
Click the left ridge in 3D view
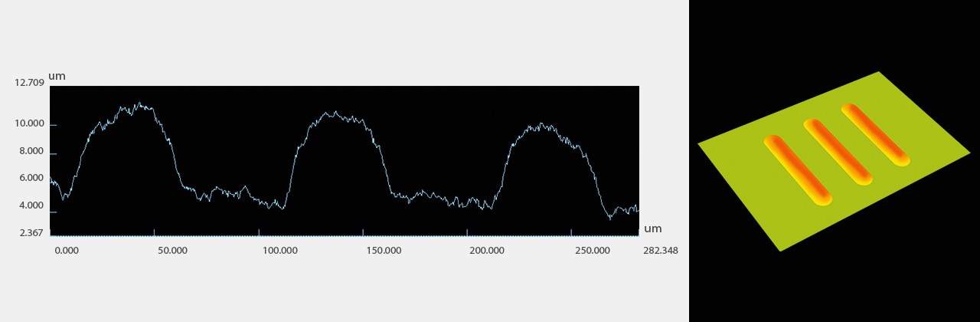coord(798,170)
